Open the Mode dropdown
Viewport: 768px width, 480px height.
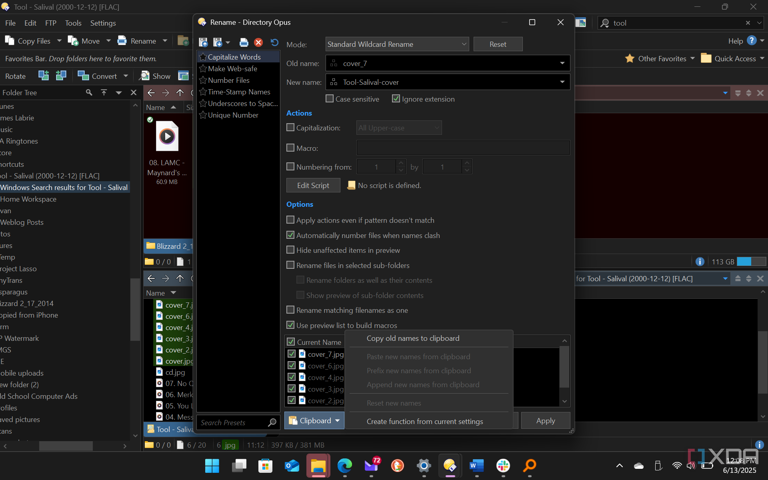[397, 44]
